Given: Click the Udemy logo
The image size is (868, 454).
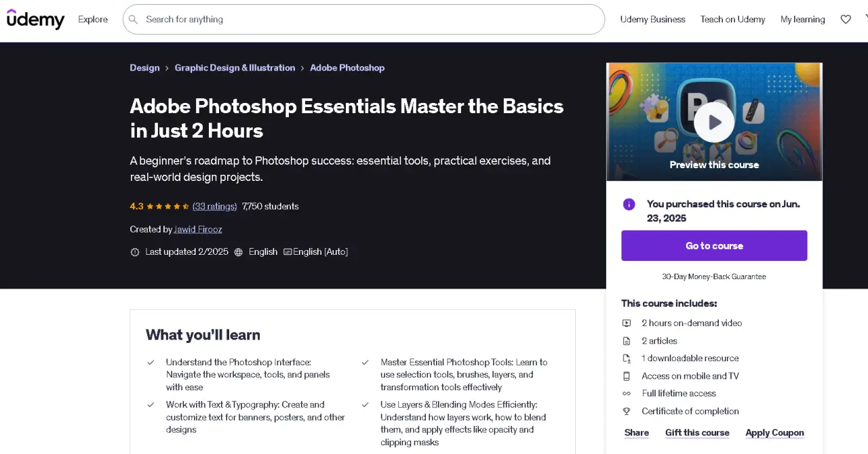Looking at the screenshot, I should [35, 19].
